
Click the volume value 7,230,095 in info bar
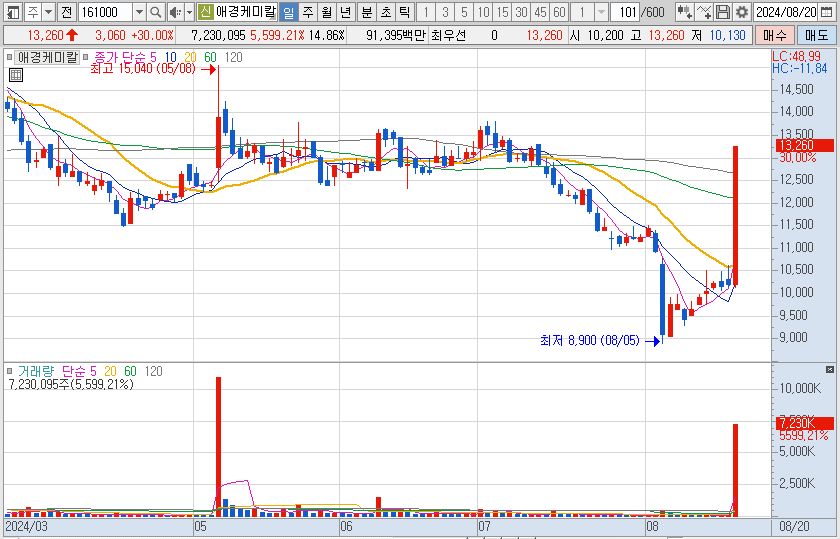218,36
